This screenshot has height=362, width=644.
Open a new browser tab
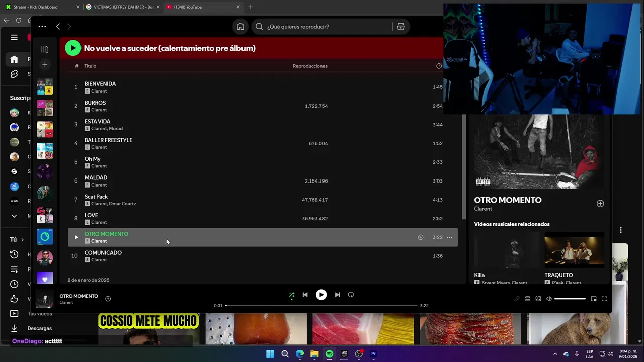251,7
